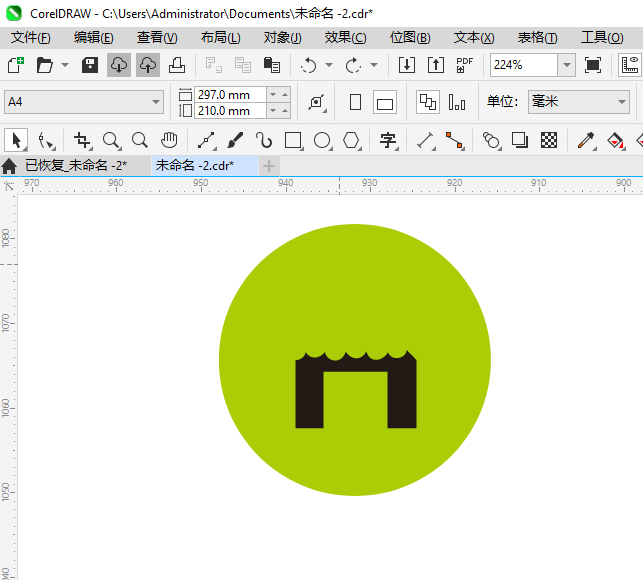
Task: Toggle the rulers display icon
Action: [x=630, y=65]
